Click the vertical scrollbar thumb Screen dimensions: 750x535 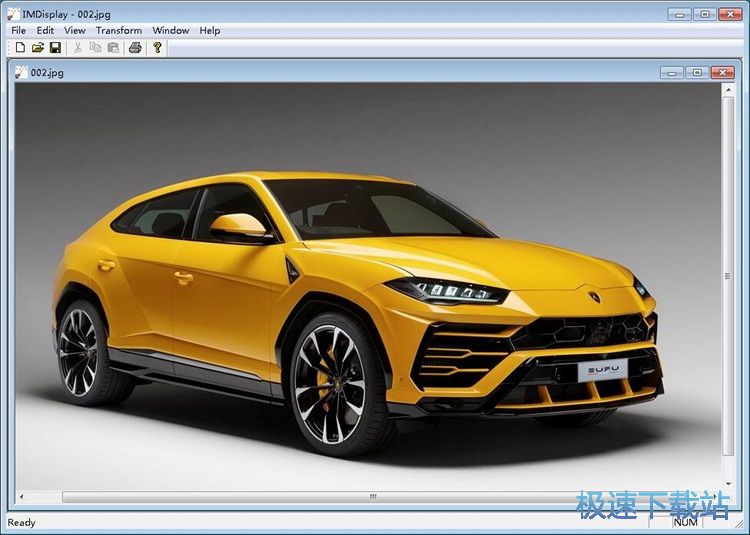(728, 276)
